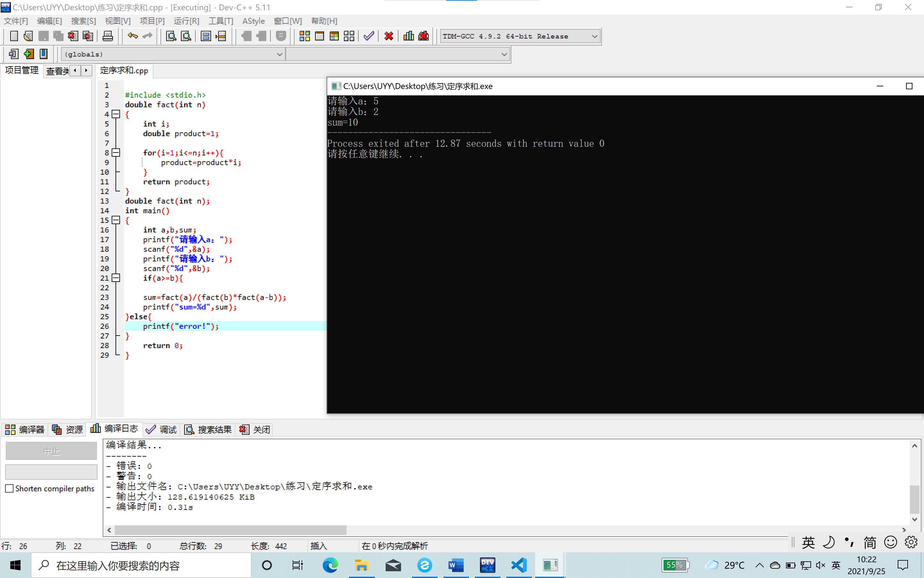Click the Goto Line icon
This screenshot has height=578, width=924.
[x=221, y=36]
